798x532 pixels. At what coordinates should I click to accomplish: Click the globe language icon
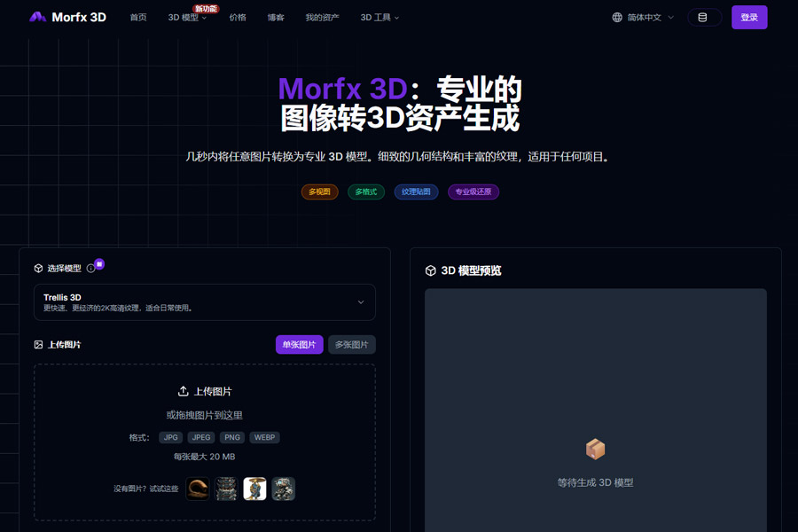[x=617, y=18]
